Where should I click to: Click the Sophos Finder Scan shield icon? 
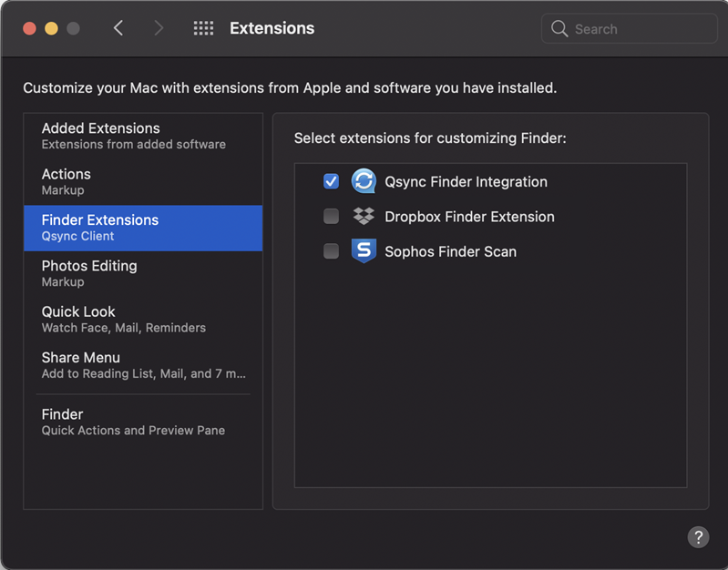pyautogui.click(x=364, y=251)
